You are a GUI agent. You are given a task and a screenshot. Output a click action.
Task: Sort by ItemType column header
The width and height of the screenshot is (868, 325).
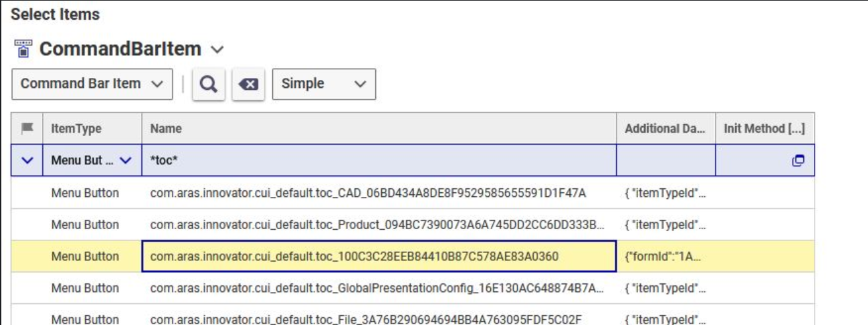click(77, 128)
